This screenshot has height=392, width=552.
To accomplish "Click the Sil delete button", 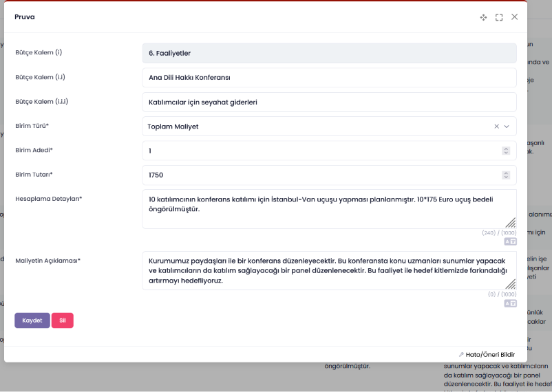I will click(x=63, y=320).
